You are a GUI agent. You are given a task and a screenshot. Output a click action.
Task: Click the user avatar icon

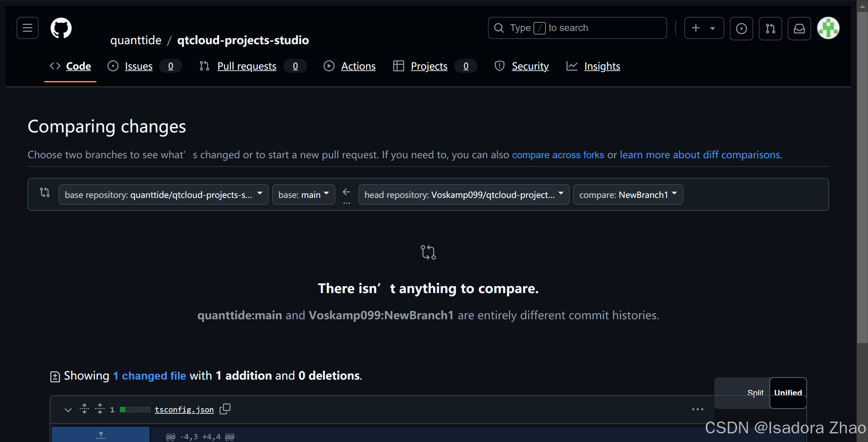[828, 28]
